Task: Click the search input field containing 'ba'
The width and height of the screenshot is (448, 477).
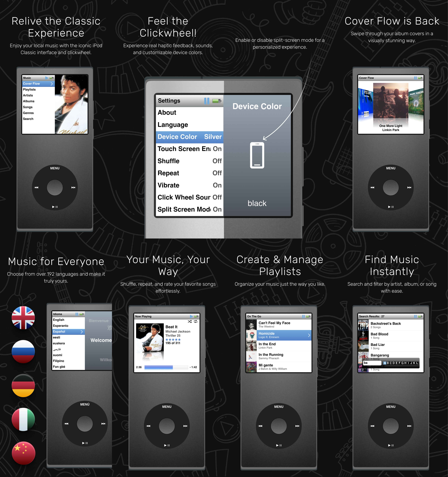Action: point(373,363)
